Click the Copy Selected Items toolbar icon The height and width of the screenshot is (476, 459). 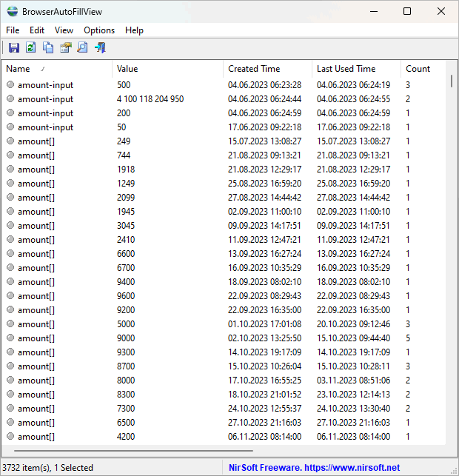(x=48, y=48)
